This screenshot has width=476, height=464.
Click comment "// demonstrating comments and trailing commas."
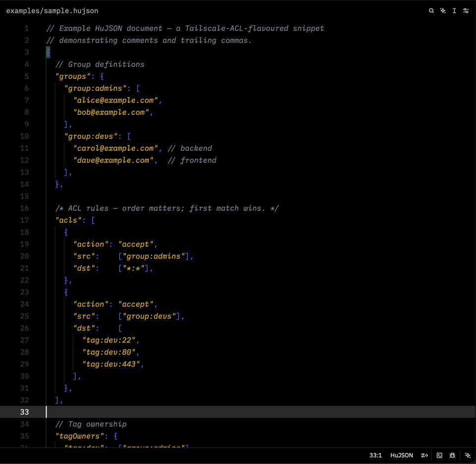(149, 40)
